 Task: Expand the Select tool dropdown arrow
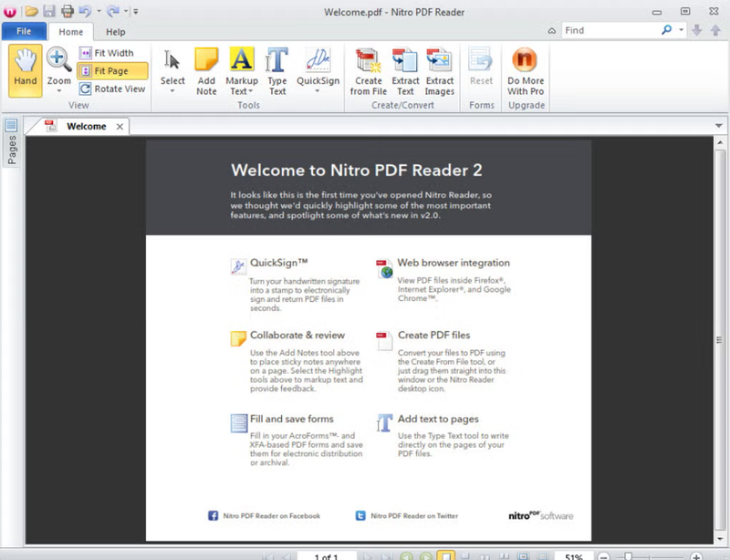click(172, 91)
